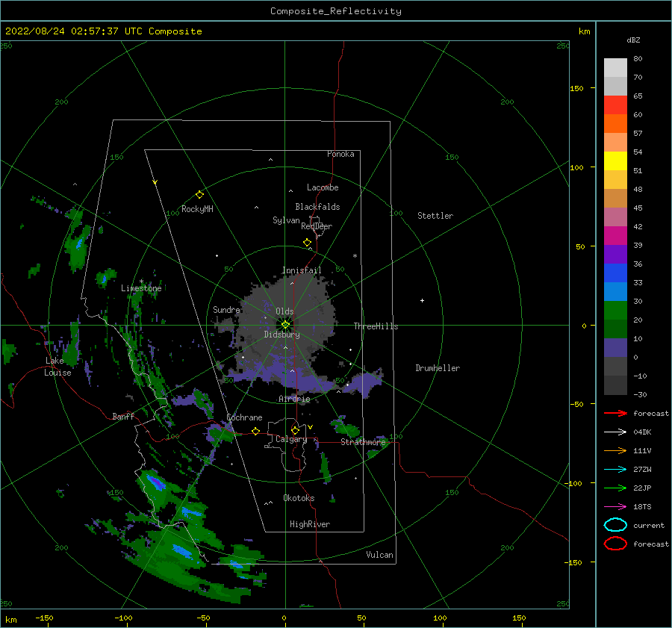Select the orange 111V arrow in the legend
Image resolution: width=672 pixels, height=628 pixels.
click(615, 450)
